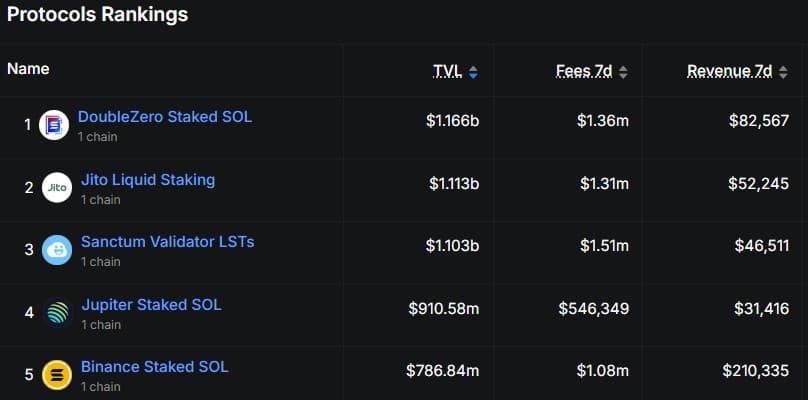The height and width of the screenshot is (400, 808).
Task: Sort table by Fees 7d header
Action: pyautogui.click(x=584, y=71)
